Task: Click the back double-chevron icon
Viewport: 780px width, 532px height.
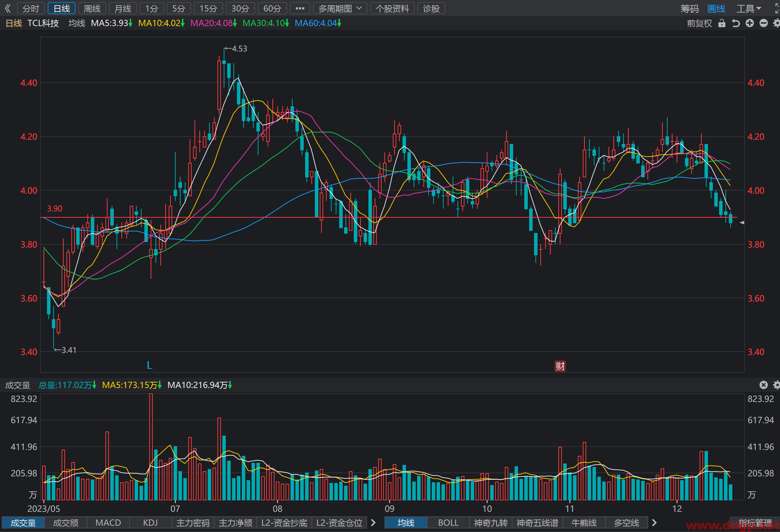Action: (8, 8)
